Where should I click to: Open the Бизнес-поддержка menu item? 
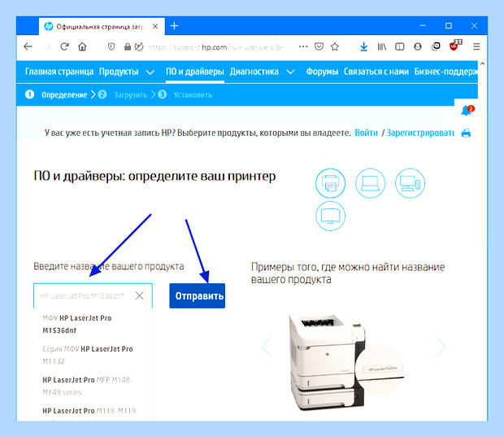[x=445, y=72]
